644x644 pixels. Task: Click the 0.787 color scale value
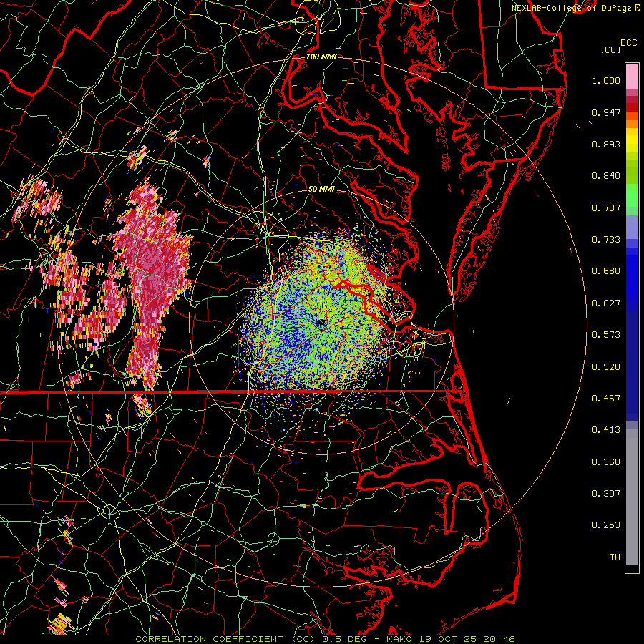click(x=606, y=208)
